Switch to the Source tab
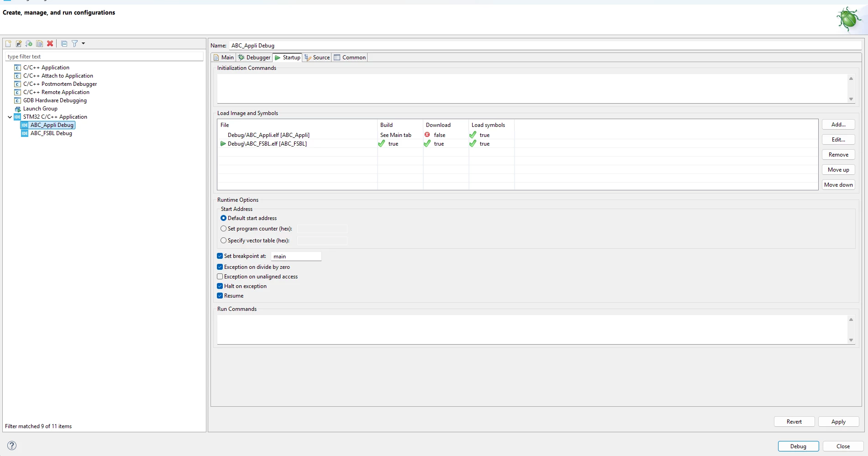This screenshot has height=456, width=868. tap(317, 58)
